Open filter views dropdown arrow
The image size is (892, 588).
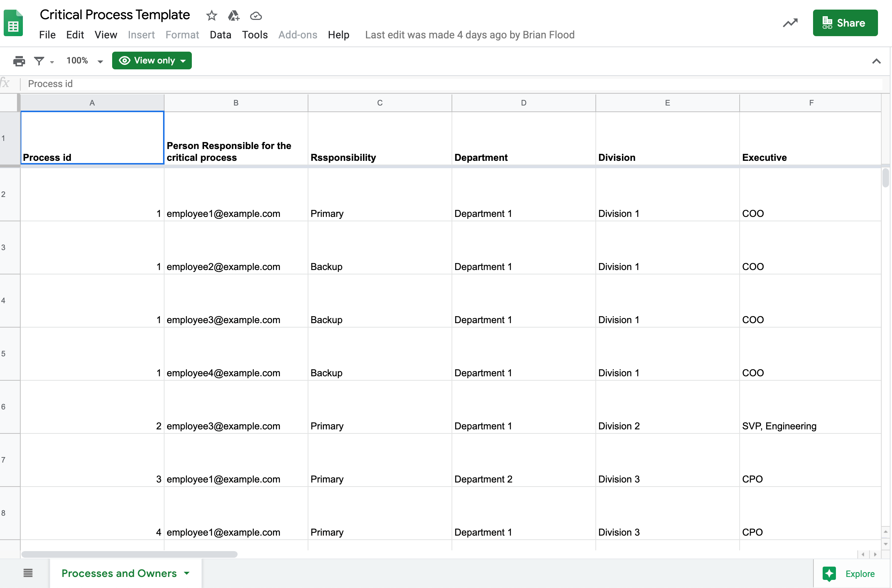tap(52, 62)
